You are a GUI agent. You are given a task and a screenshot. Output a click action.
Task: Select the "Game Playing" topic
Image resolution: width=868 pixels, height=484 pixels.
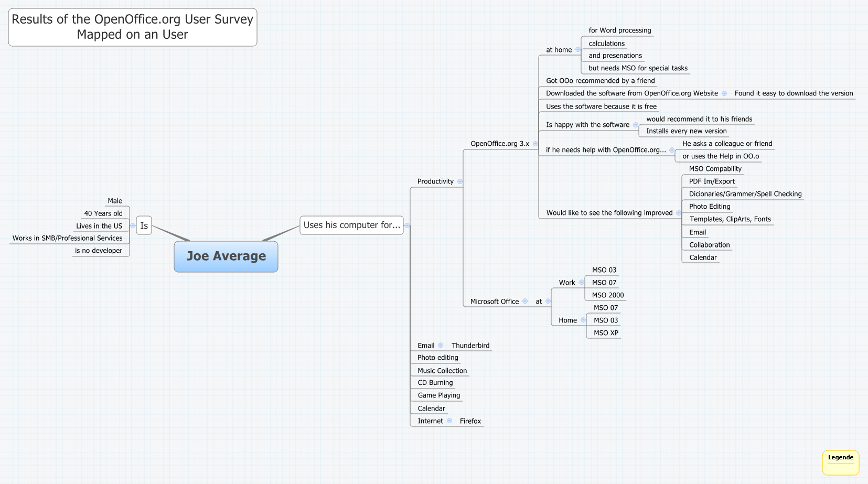(439, 395)
